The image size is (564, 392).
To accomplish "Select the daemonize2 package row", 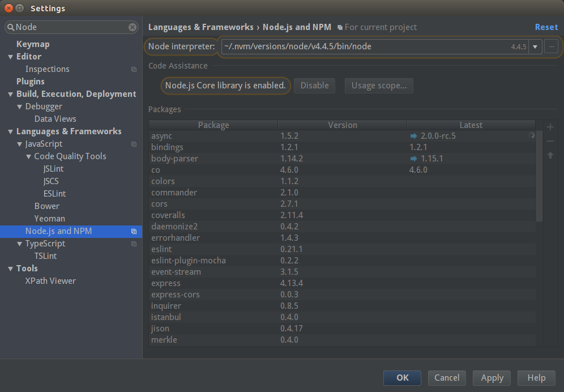I will pyautogui.click(x=343, y=227).
